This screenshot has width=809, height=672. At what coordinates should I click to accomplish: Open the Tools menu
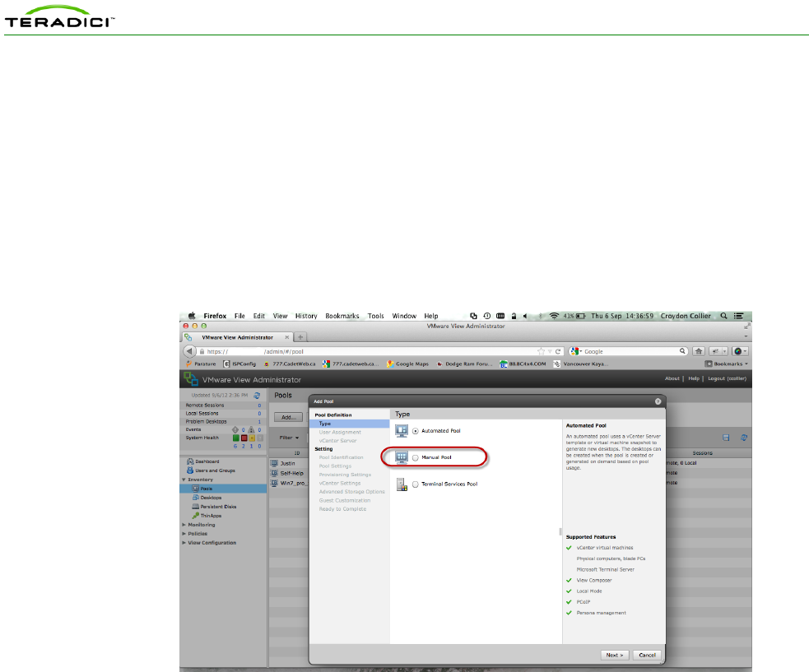point(375,316)
